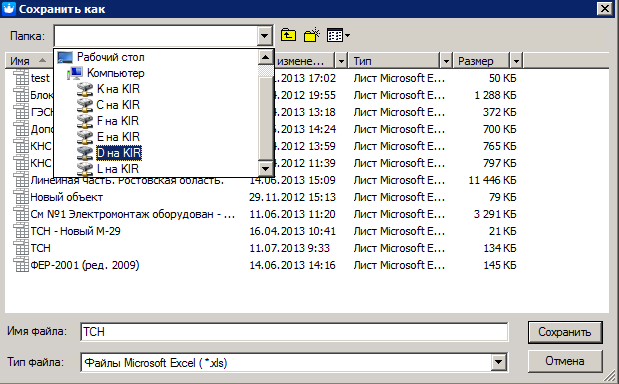Pick the highlighted D на KIR drive
This screenshot has width=619, height=384.
(118, 153)
